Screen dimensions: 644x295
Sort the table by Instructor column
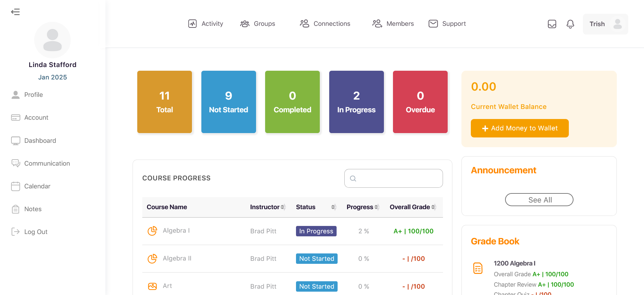tap(283, 207)
